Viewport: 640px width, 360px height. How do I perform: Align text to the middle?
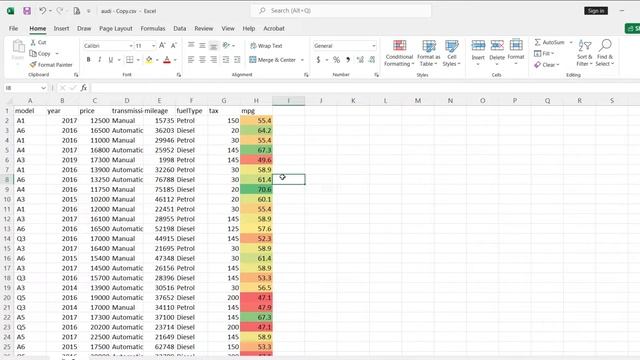click(202, 45)
